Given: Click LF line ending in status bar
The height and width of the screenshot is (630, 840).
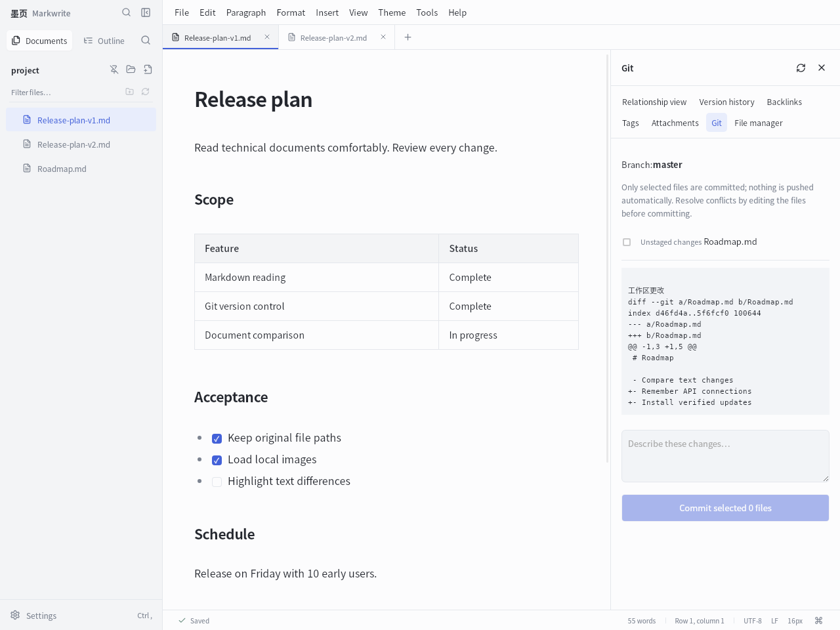Looking at the screenshot, I should tap(774, 621).
